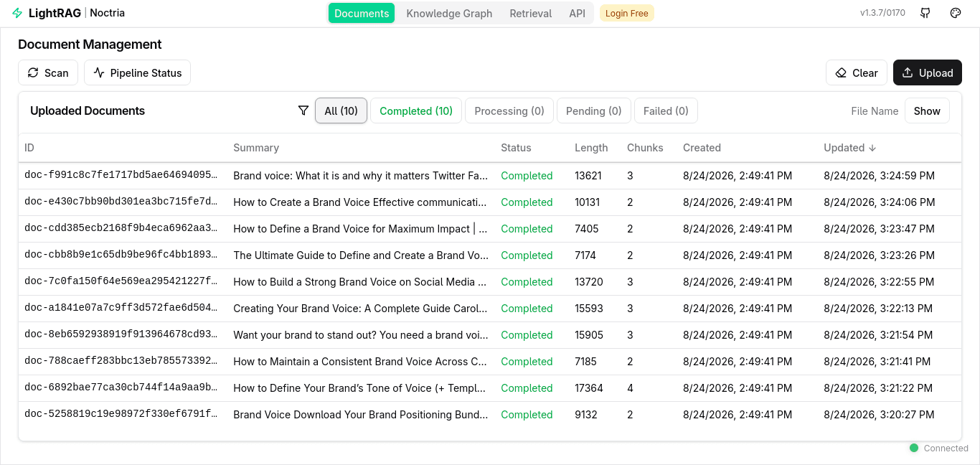Click document ID starting doc-f991c8c7fe17
The height and width of the screenshot is (465, 980).
121,176
